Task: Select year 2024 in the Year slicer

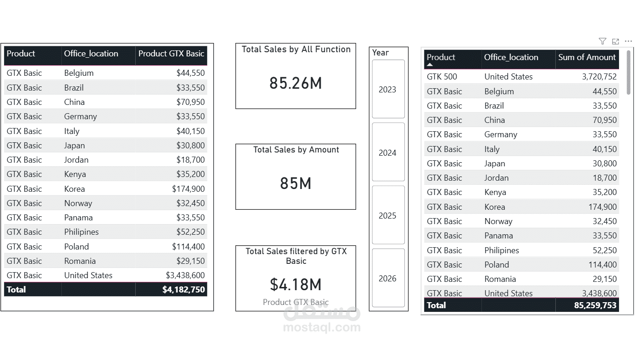Action: pos(388,152)
